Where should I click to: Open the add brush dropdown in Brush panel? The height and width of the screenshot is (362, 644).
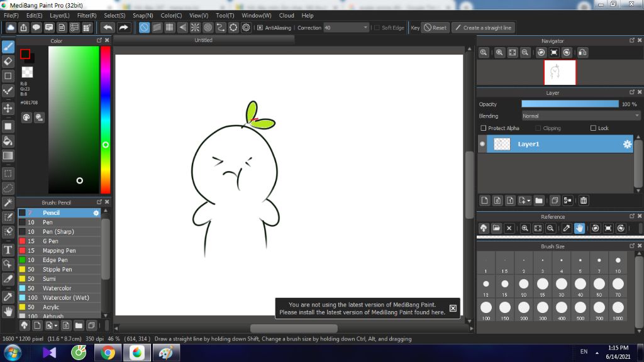click(52, 326)
